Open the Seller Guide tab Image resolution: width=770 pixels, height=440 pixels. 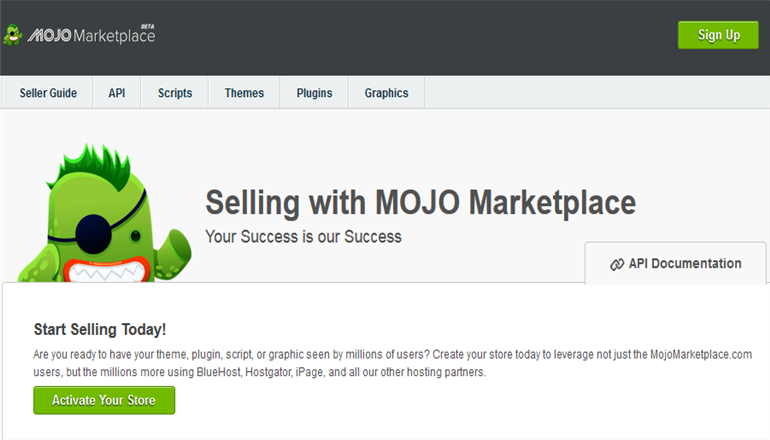tap(48, 93)
